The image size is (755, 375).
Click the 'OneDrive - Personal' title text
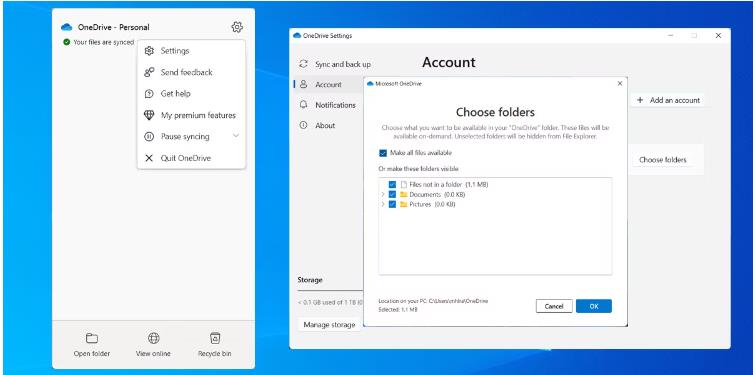(x=114, y=27)
